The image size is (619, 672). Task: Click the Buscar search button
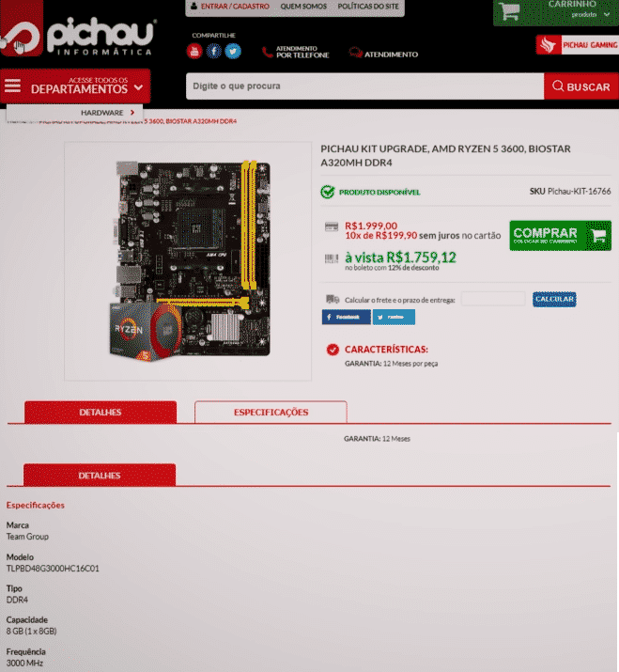click(581, 86)
